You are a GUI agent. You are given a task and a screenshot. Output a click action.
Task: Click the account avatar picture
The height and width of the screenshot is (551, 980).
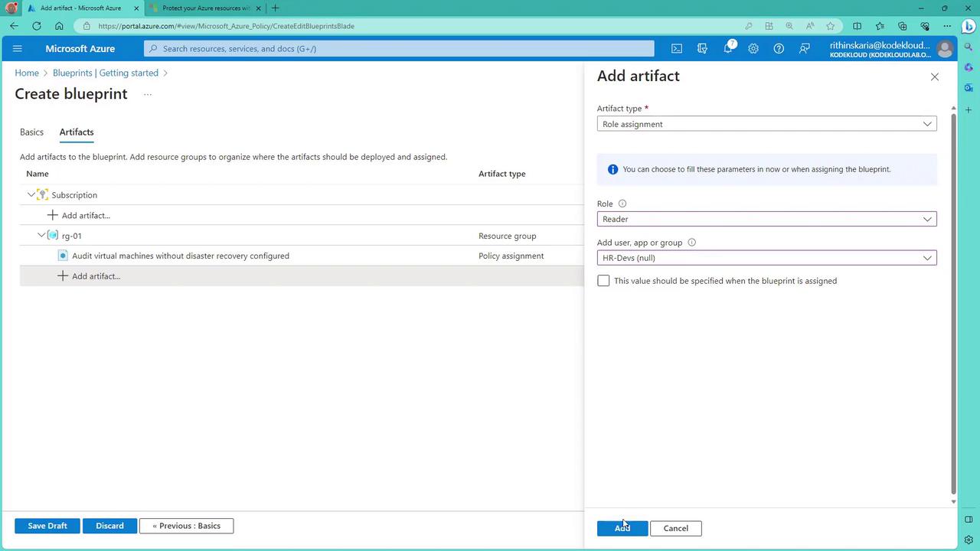coord(945,49)
